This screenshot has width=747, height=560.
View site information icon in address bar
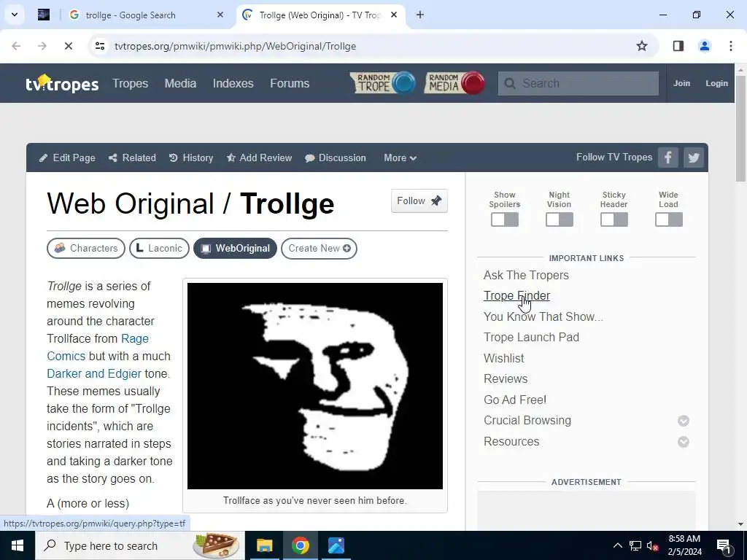coord(100,46)
